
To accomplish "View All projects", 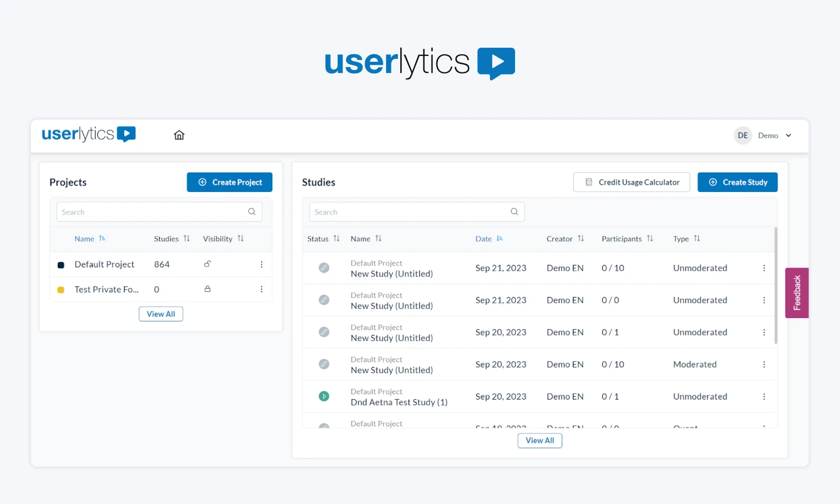I will (161, 314).
